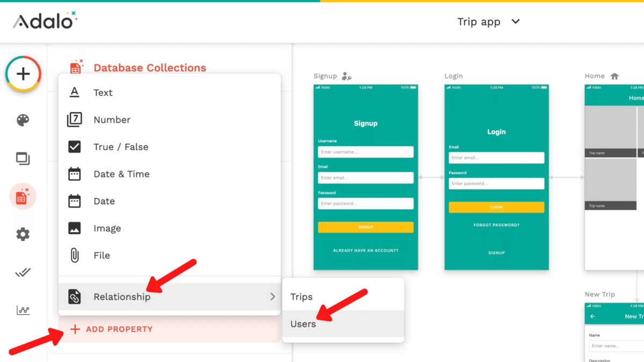The width and height of the screenshot is (644, 362).
Task: Click ALREADY HAVE AN ACCOUNT? link
Action: [365, 250]
